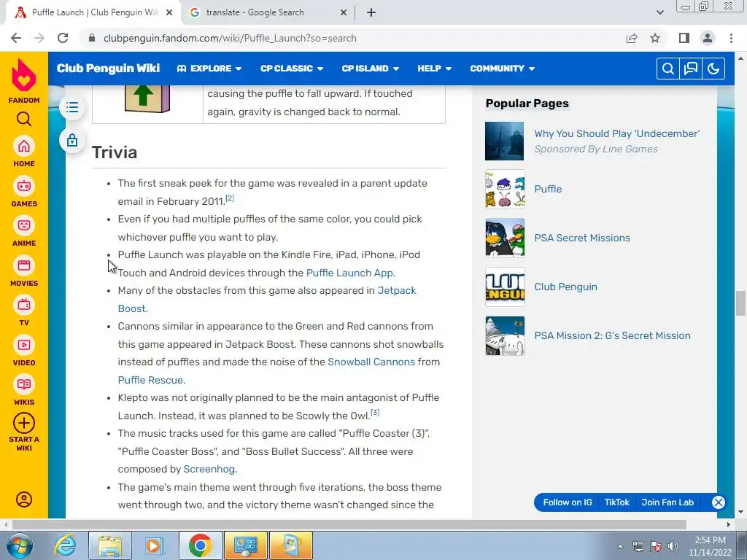Open the Video section icon
Screen dimensions: 747x560
click(24, 345)
